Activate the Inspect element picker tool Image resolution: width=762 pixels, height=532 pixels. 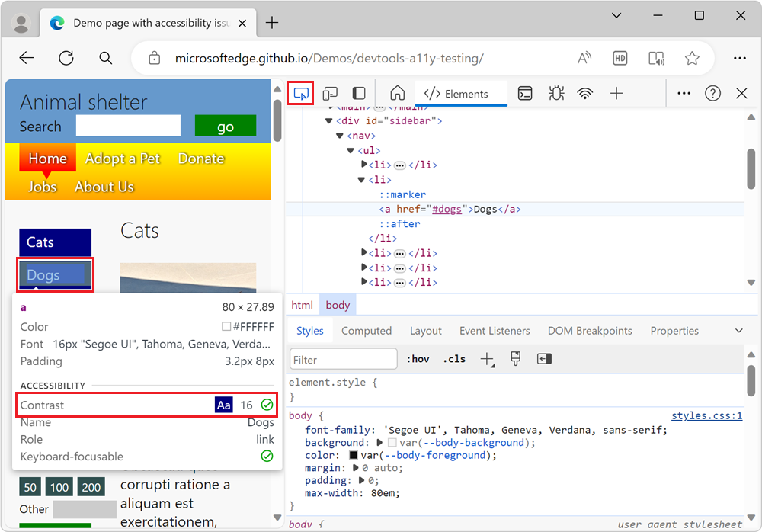point(300,93)
